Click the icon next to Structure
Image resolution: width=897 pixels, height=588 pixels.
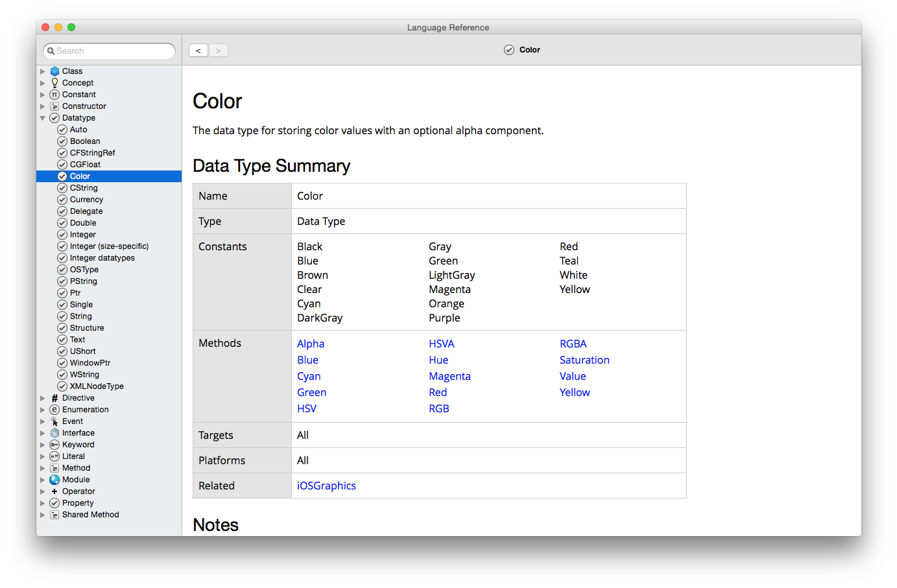[x=62, y=328]
